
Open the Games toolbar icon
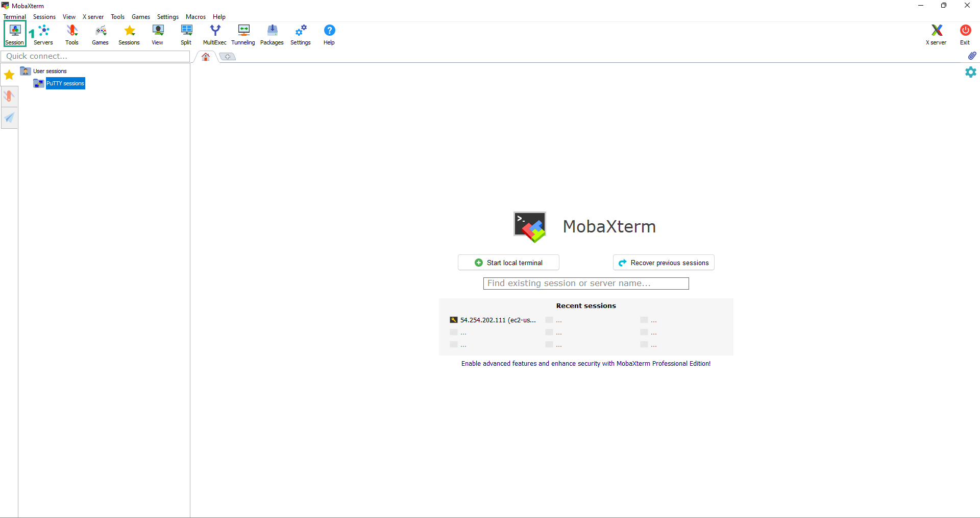click(101, 34)
